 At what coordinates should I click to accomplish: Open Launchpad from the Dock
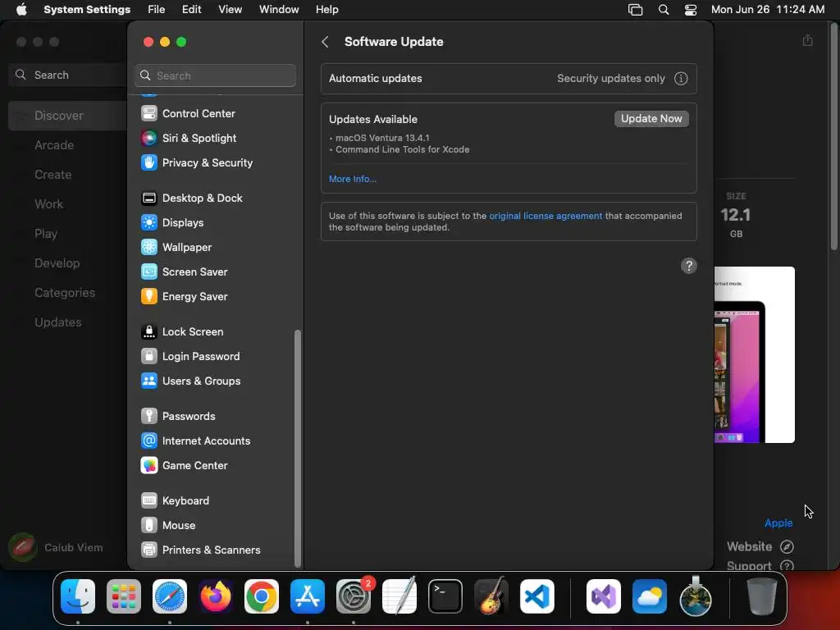(124, 596)
